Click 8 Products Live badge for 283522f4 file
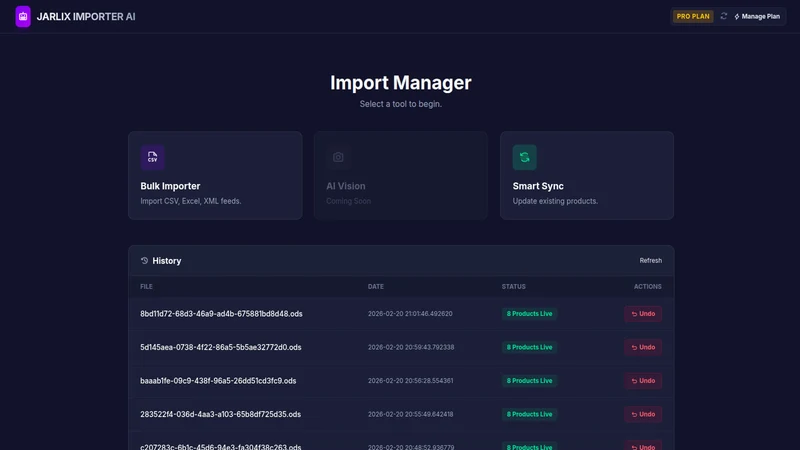800x450 pixels. click(529, 414)
